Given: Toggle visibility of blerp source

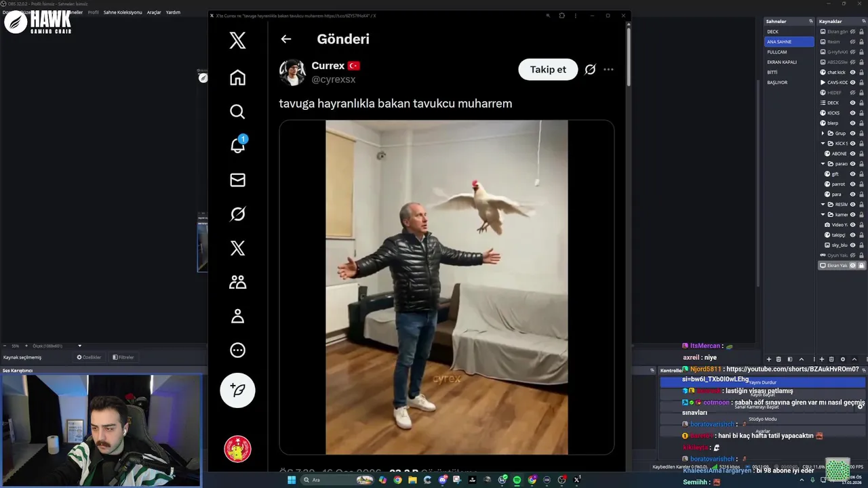Looking at the screenshot, I should 852,123.
